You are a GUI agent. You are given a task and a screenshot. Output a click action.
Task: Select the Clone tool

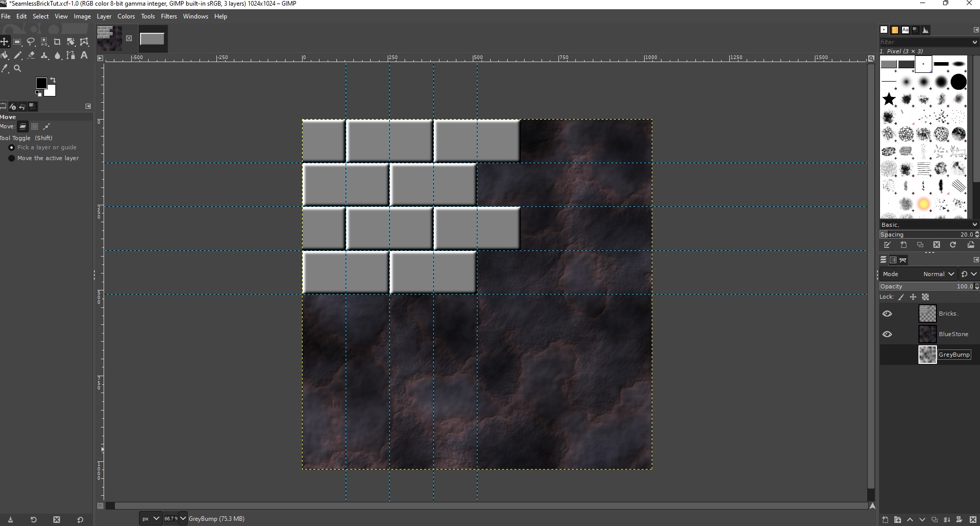point(45,55)
